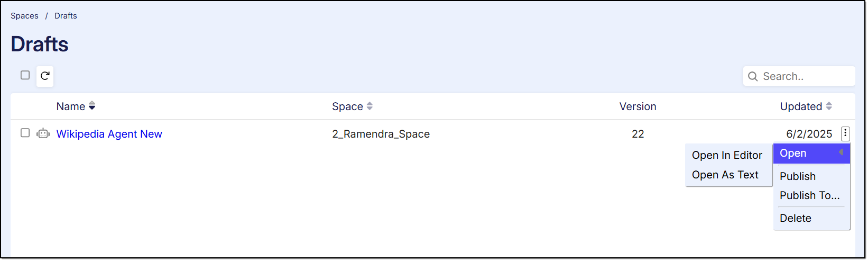Choose Publish To... menu option
This screenshot has height=261, width=868.
coord(809,195)
